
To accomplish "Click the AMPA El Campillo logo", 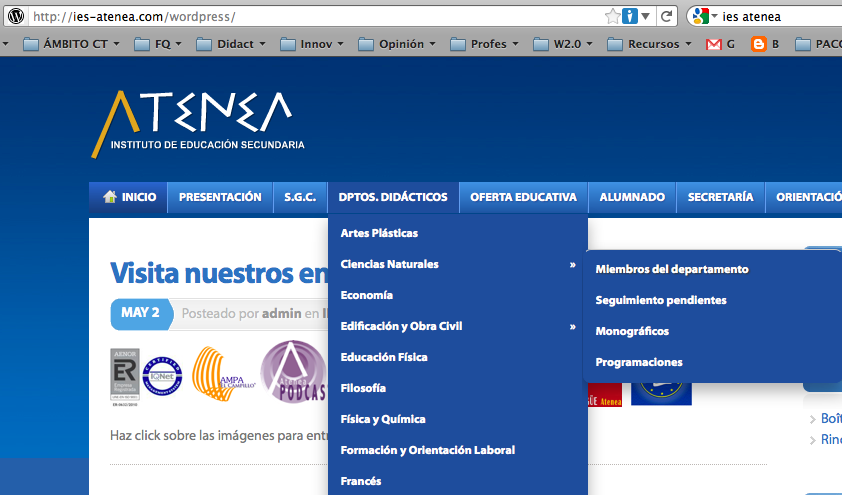I will coord(224,374).
